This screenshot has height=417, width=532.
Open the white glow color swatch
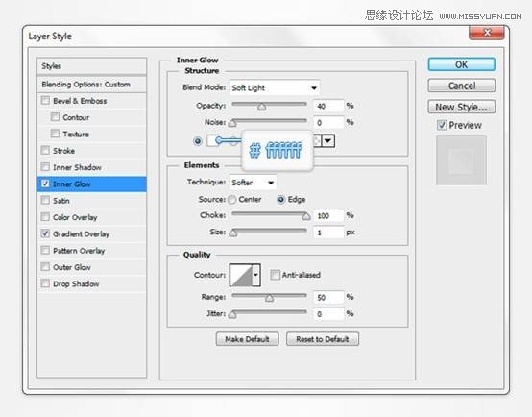tap(213, 140)
